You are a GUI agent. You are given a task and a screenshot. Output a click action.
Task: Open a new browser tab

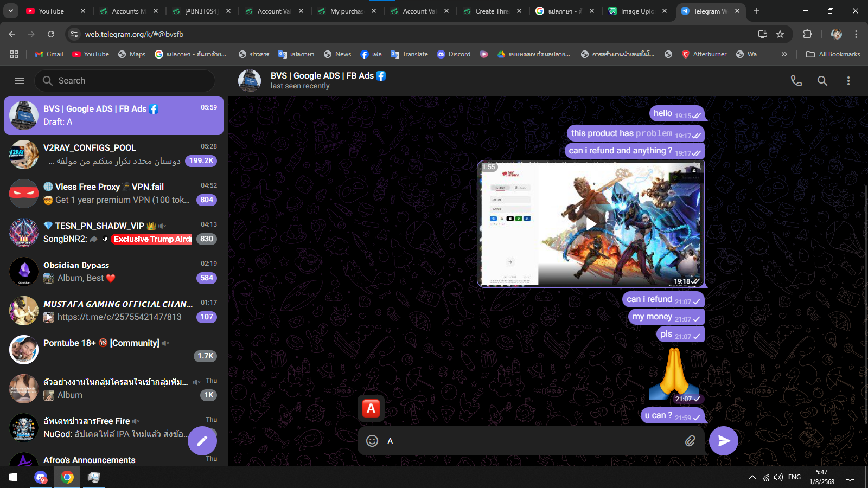click(x=757, y=11)
